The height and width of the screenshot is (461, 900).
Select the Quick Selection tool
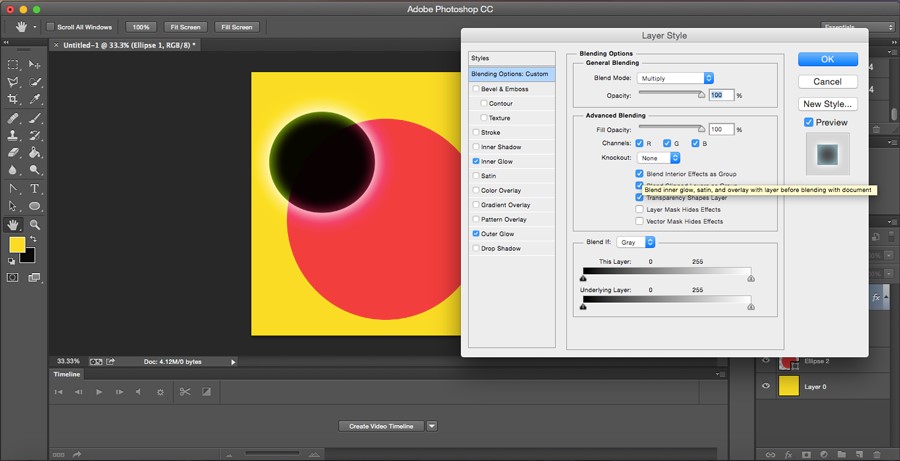[34, 82]
